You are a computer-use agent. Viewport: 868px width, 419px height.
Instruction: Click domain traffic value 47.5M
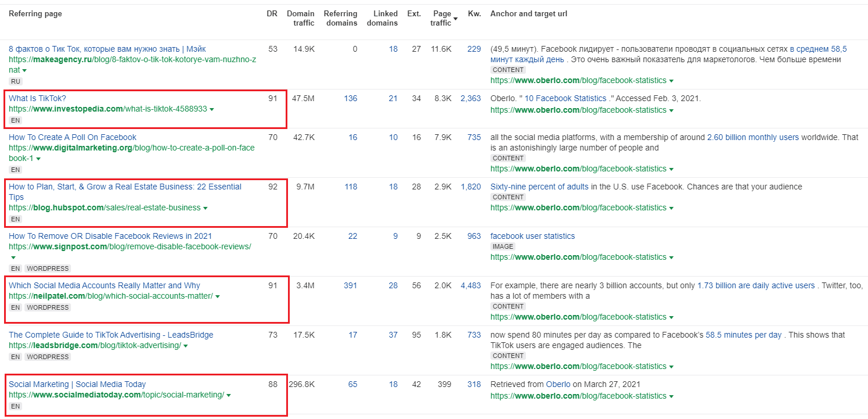point(303,98)
